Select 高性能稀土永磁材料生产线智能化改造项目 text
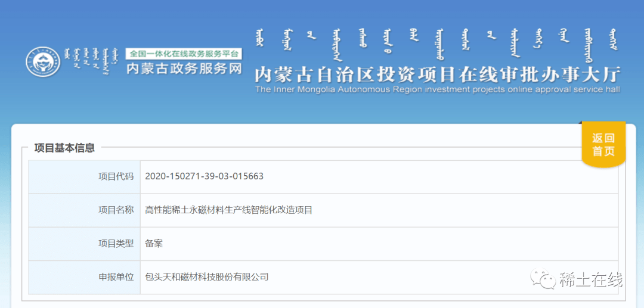Image resolution: width=644 pixels, height=308 pixels. 229,210
